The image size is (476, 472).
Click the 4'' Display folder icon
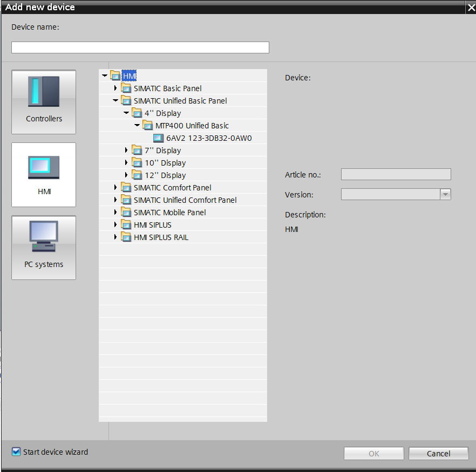tap(137, 113)
